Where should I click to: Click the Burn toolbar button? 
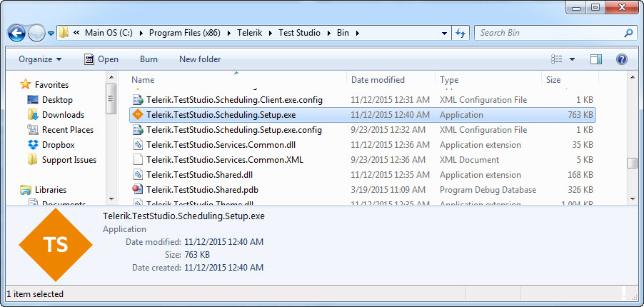pos(149,59)
